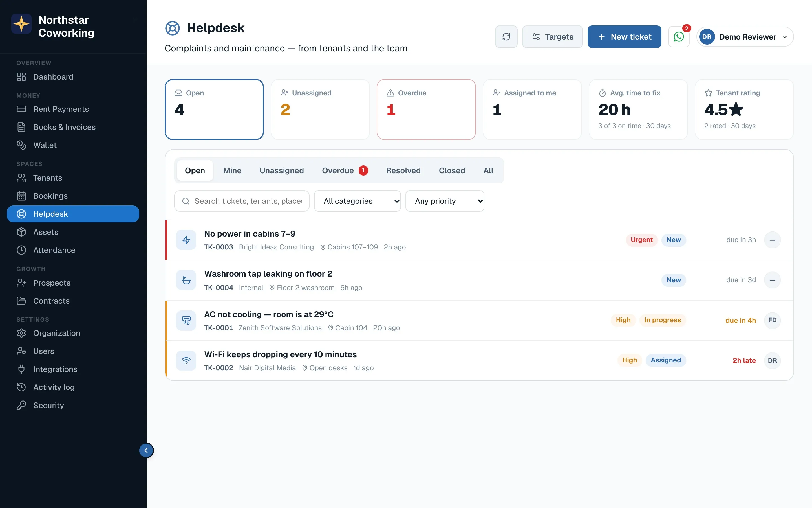Open Attendance in the sidebar
This screenshot has width=812, height=508.
point(73,250)
